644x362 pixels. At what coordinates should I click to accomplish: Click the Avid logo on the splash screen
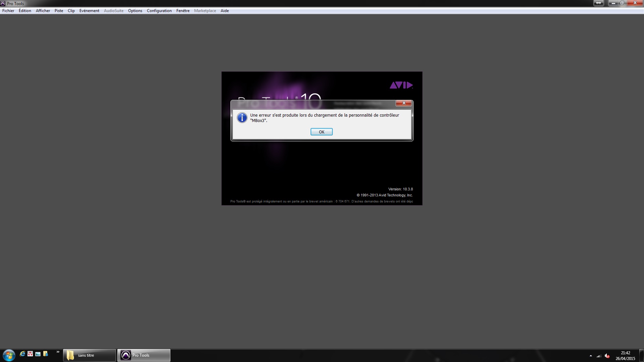tap(401, 85)
